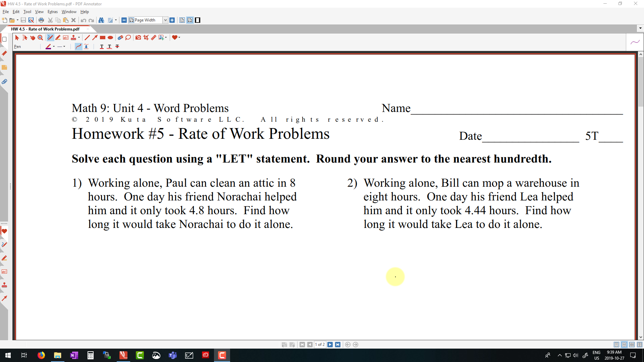The width and height of the screenshot is (644, 362).
Task: Toggle Fit Page view
Action: [x=182, y=20]
